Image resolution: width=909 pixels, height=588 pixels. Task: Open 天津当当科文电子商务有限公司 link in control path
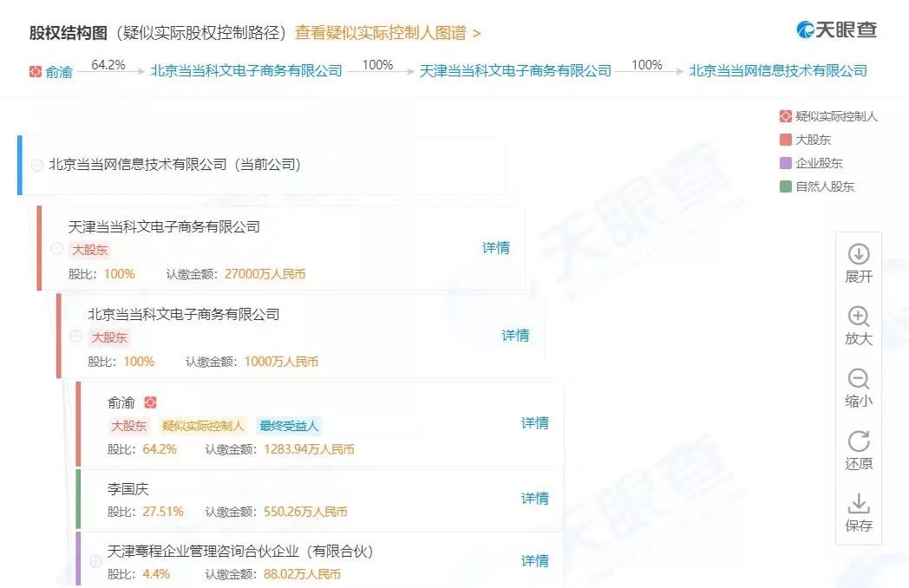[515, 71]
